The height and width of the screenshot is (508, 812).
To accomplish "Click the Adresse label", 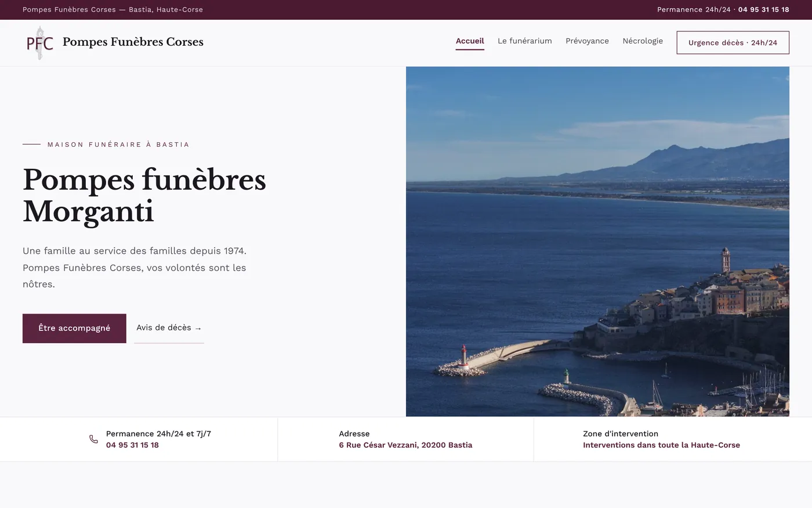I will point(354,434).
